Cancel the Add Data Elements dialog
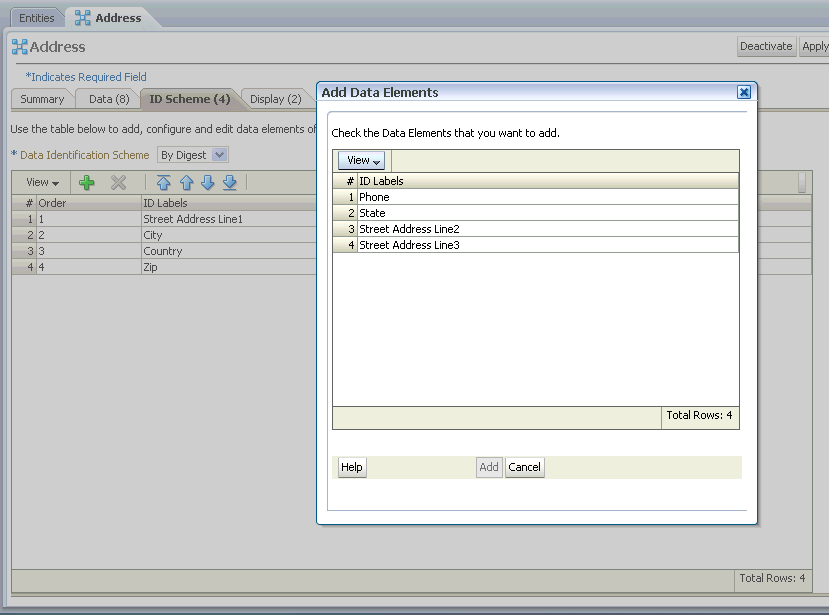Screen dimensions: 829x615 (524, 467)
